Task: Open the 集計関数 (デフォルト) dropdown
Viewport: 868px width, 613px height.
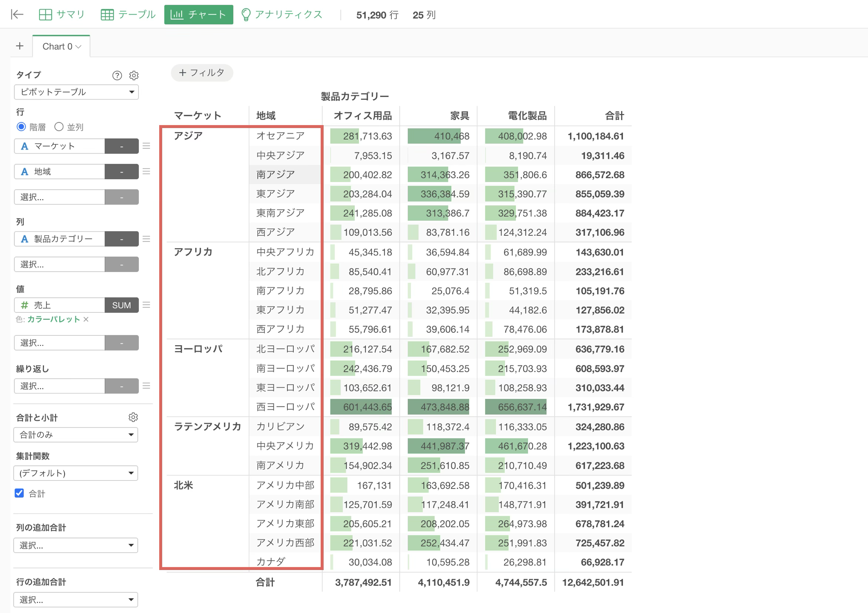Action: 76,473
